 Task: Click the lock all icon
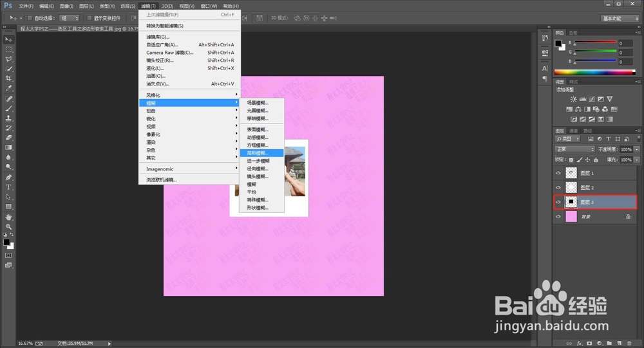coord(596,160)
